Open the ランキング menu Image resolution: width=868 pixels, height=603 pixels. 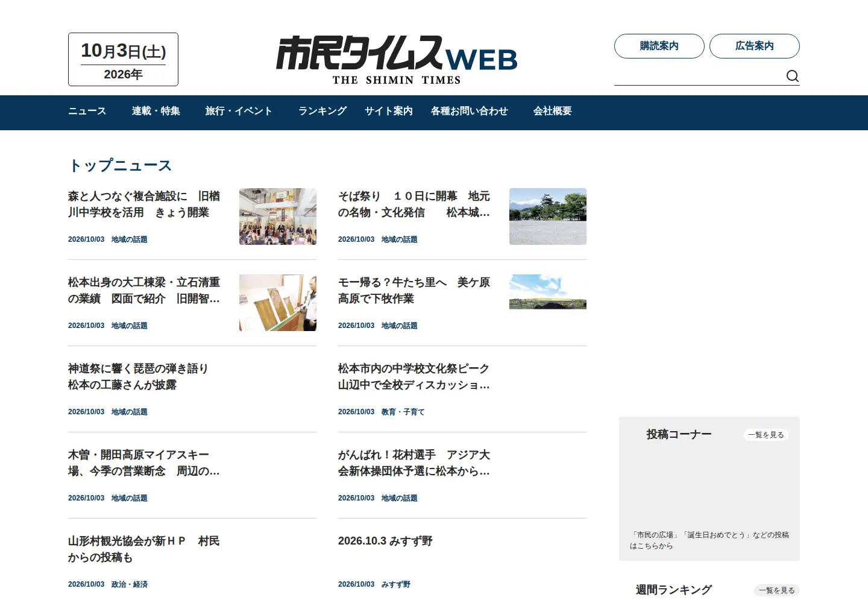tap(322, 111)
